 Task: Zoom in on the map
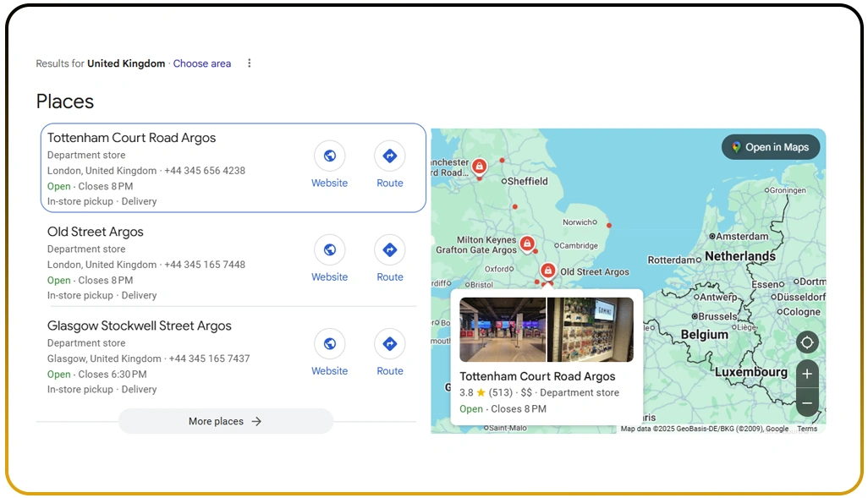pyautogui.click(x=807, y=374)
